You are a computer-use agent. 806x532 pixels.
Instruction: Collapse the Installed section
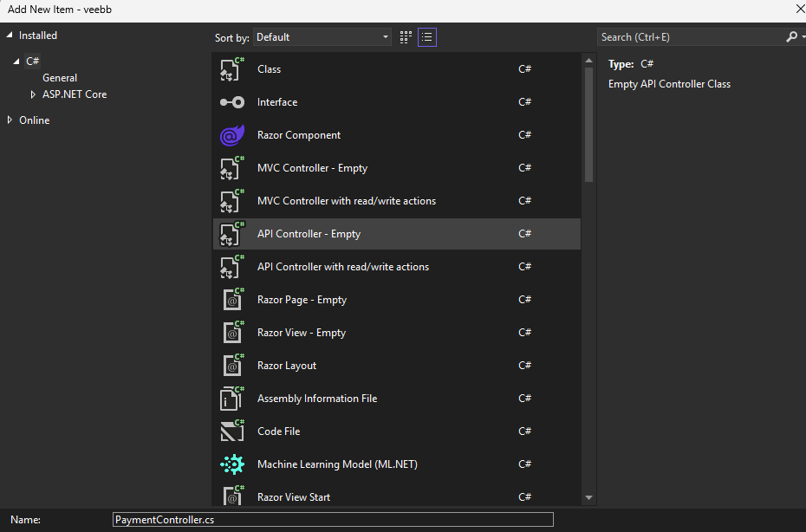pos(10,36)
